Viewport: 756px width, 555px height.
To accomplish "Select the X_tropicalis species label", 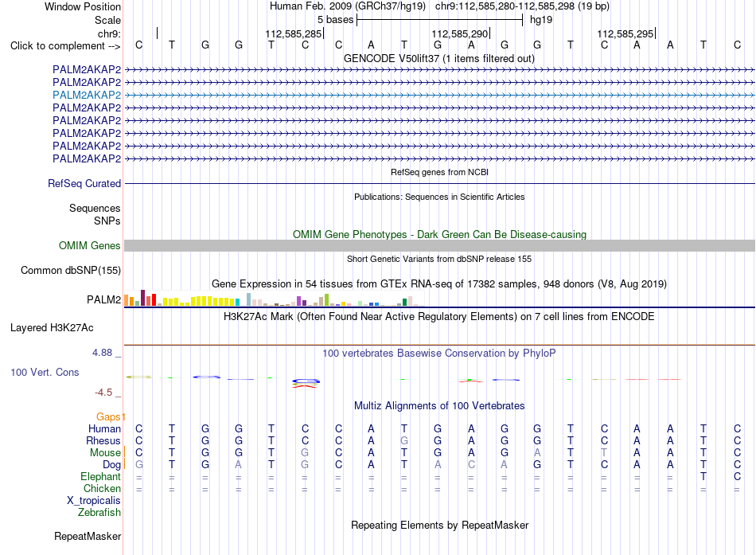I will pos(94,501).
